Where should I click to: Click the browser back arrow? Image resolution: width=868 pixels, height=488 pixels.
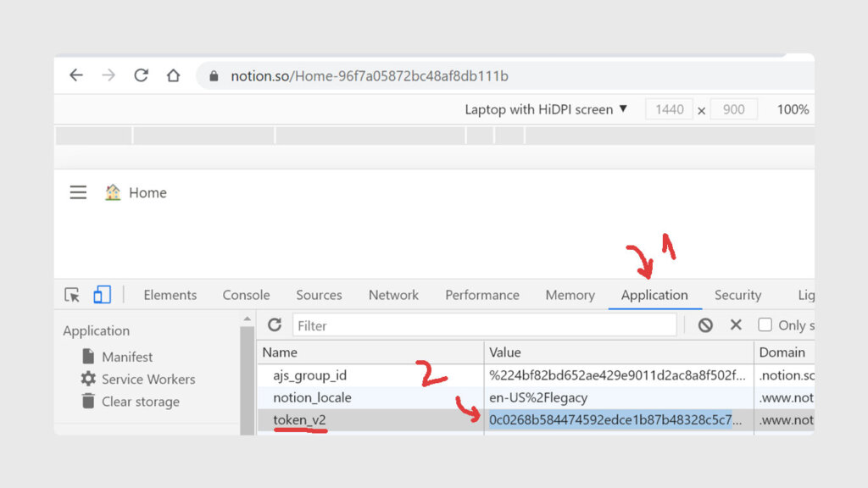[x=76, y=75]
